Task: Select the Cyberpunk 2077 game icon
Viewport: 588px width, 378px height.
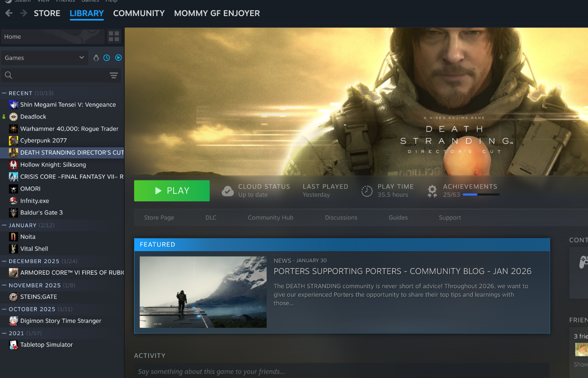Action: (14, 140)
